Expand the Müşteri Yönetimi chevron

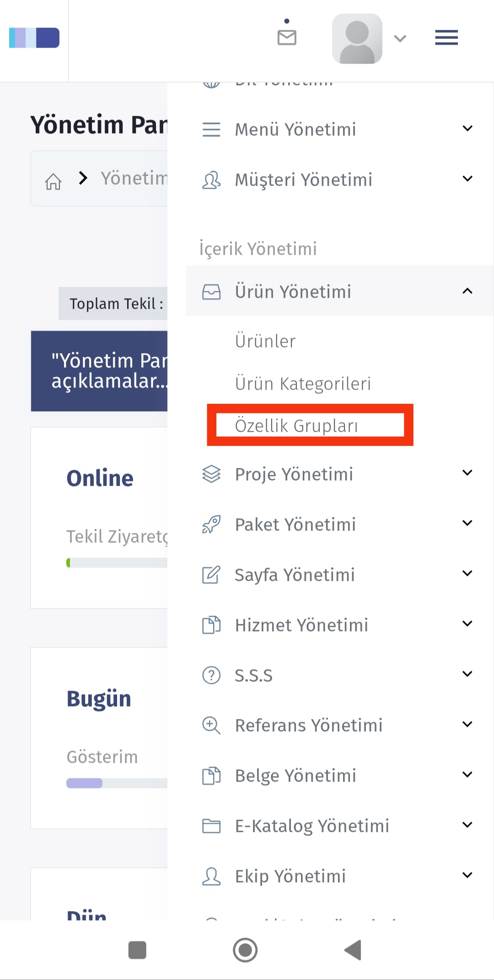467,179
